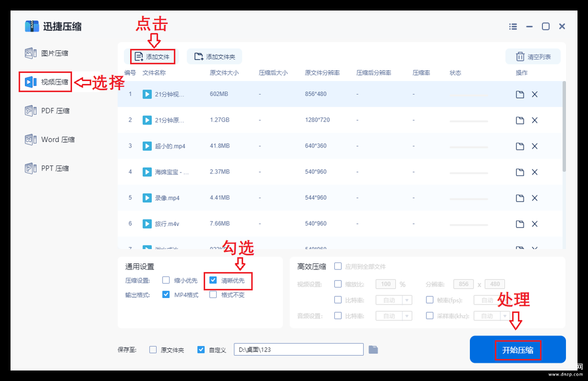Check the 格式不变 output option
This screenshot has width=588, height=381.
pyautogui.click(x=213, y=294)
